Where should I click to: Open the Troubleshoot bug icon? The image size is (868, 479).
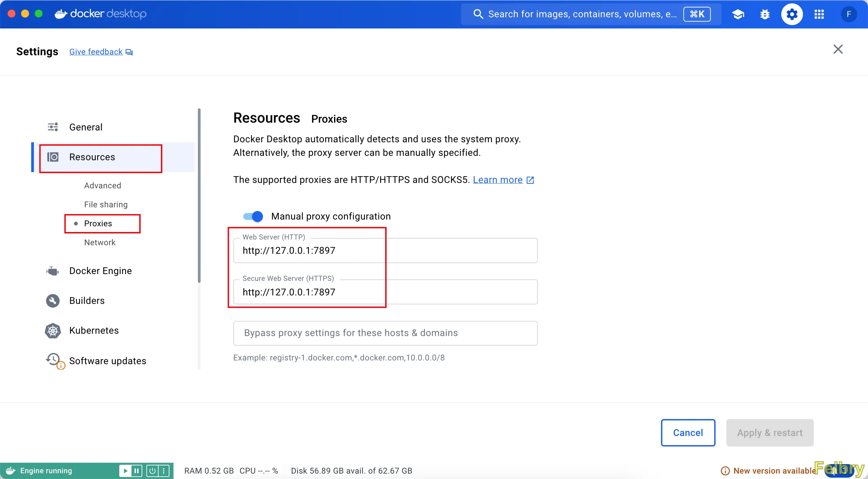(x=765, y=14)
